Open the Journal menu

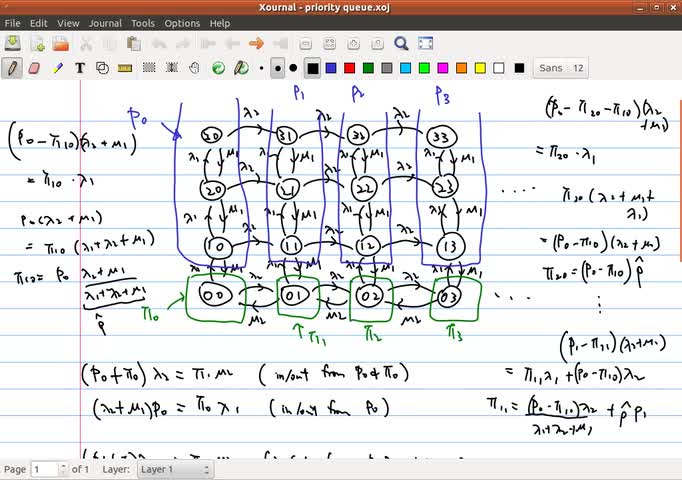tap(105, 23)
